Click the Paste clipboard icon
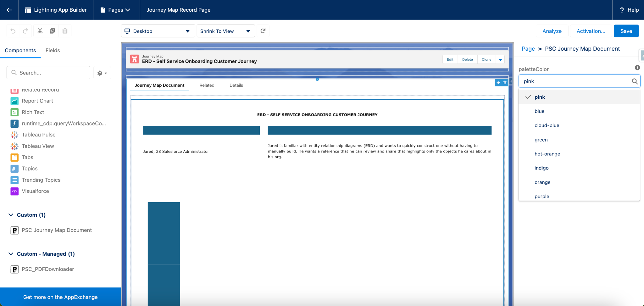The image size is (644, 306). tap(65, 31)
